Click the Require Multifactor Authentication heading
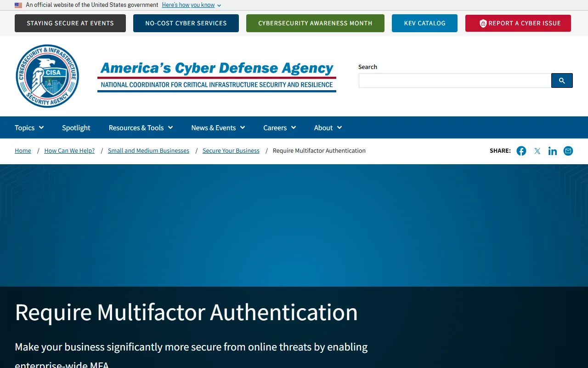 (x=187, y=312)
